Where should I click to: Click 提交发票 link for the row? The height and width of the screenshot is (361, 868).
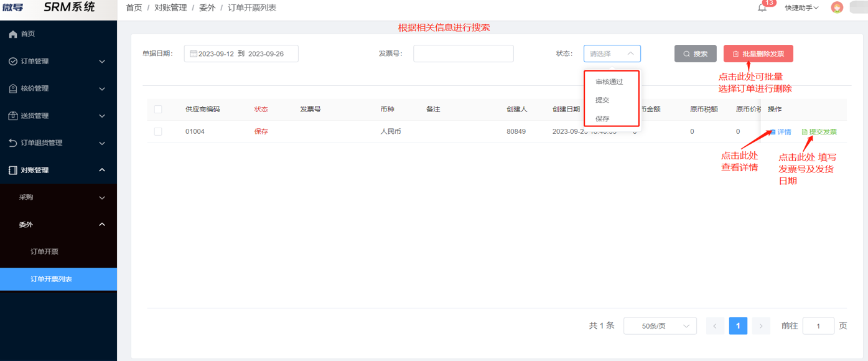tap(819, 132)
